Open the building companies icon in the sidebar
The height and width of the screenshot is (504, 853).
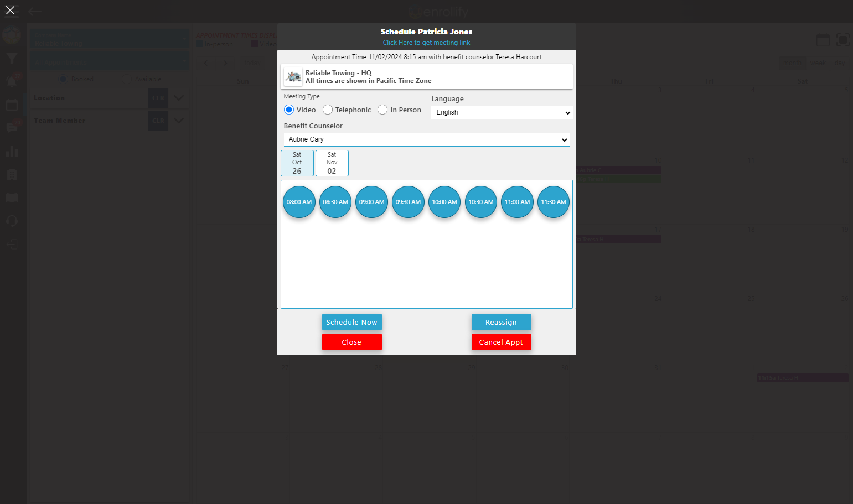(x=12, y=175)
